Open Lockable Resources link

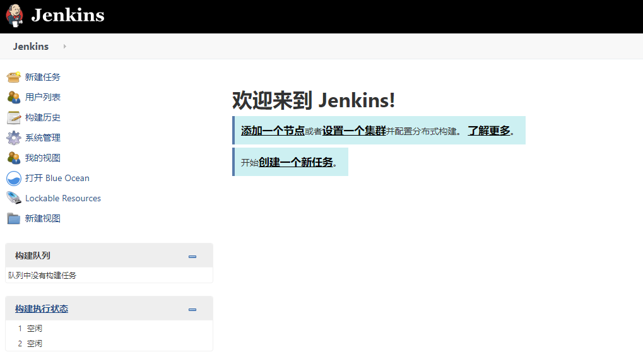click(x=63, y=198)
